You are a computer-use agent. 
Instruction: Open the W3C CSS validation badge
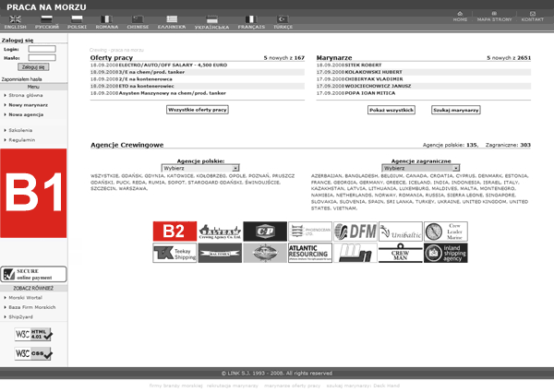click(33, 353)
